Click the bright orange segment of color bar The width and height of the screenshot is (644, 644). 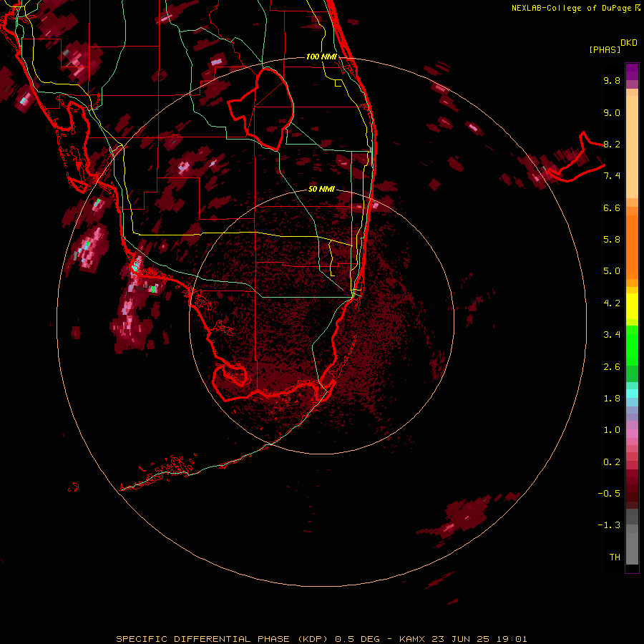coord(632,247)
